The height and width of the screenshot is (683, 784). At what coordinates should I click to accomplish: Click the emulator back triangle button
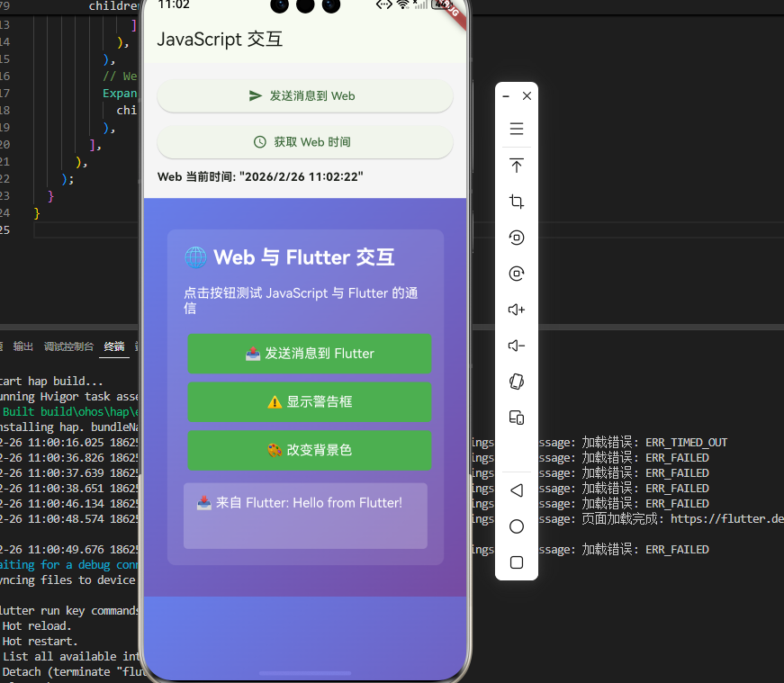517,490
